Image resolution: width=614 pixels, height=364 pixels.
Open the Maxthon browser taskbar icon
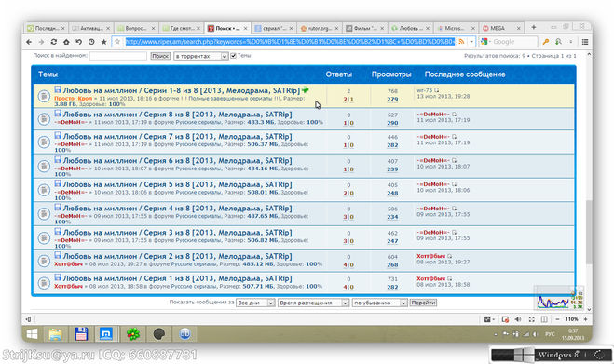tap(106, 334)
